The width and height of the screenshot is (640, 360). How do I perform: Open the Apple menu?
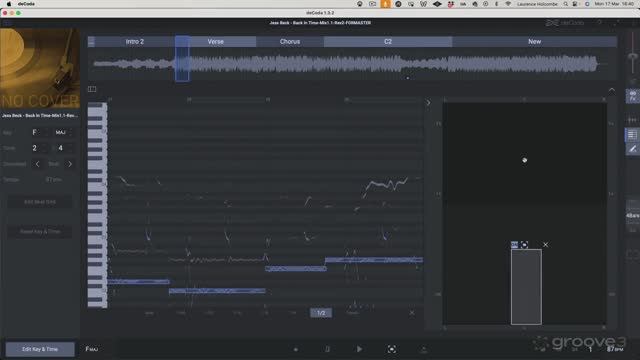pyautogui.click(x=9, y=4)
